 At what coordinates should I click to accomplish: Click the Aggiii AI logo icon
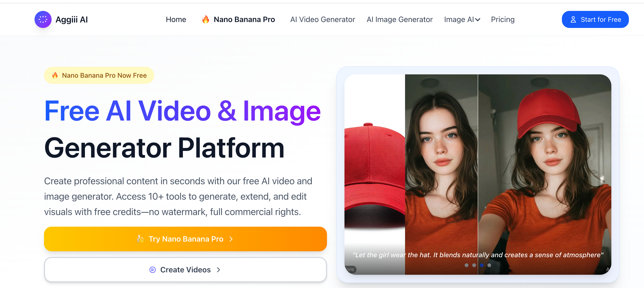[43, 19]
